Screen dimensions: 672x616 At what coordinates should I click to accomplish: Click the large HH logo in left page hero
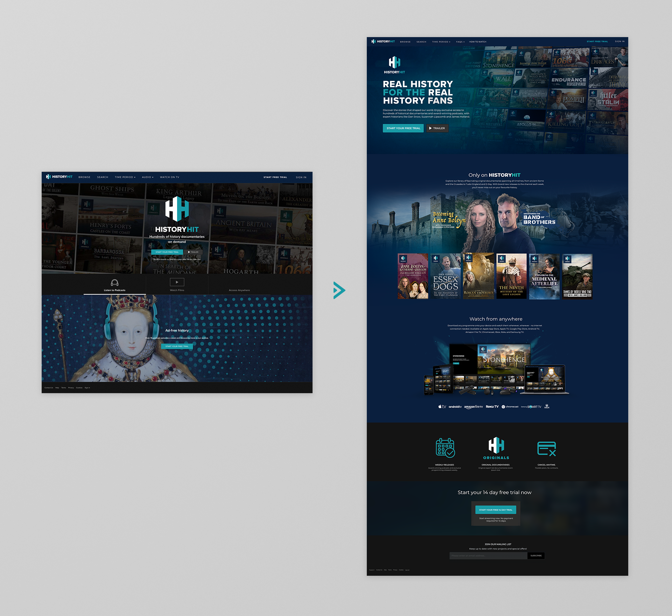(x=177, y=209)
